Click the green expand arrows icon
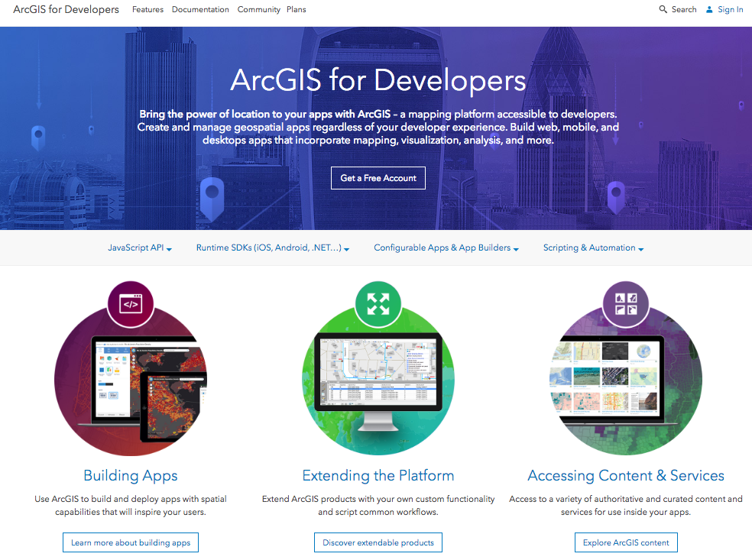This screenshot has height=560, width=752. click(x=378, y=304)
